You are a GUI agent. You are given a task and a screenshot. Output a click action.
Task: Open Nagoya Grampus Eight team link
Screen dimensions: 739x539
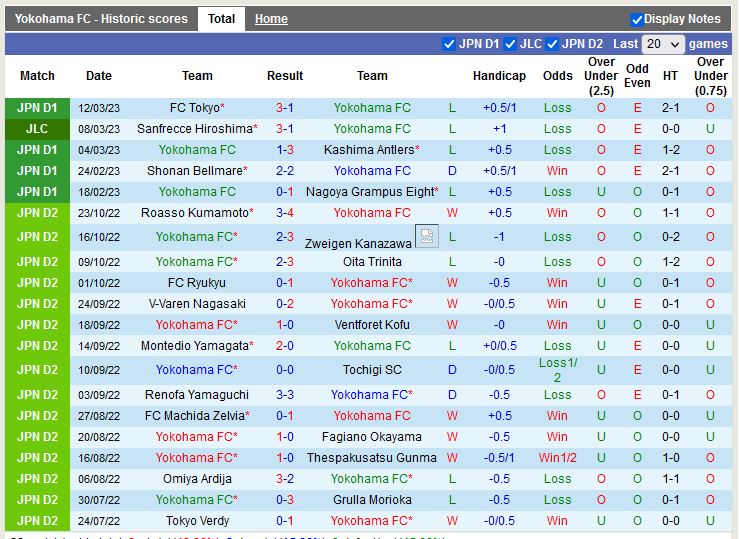coord(372,192)
